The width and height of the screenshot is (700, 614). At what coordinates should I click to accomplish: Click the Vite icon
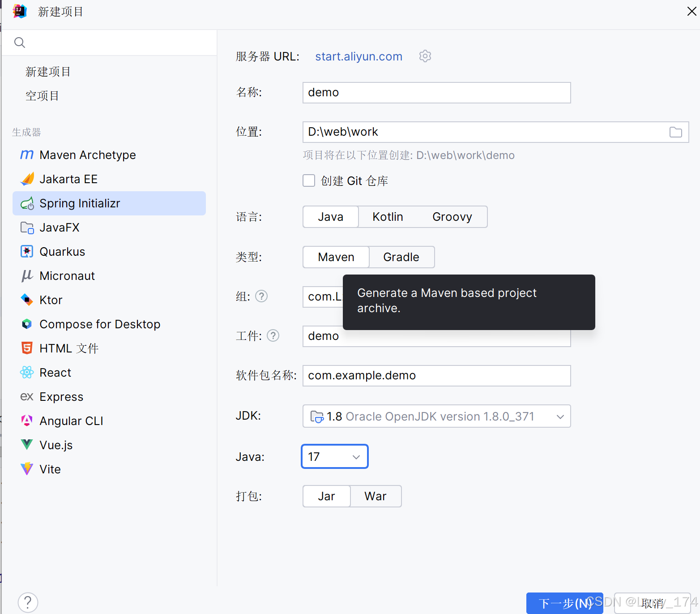(x=27, y=469)
